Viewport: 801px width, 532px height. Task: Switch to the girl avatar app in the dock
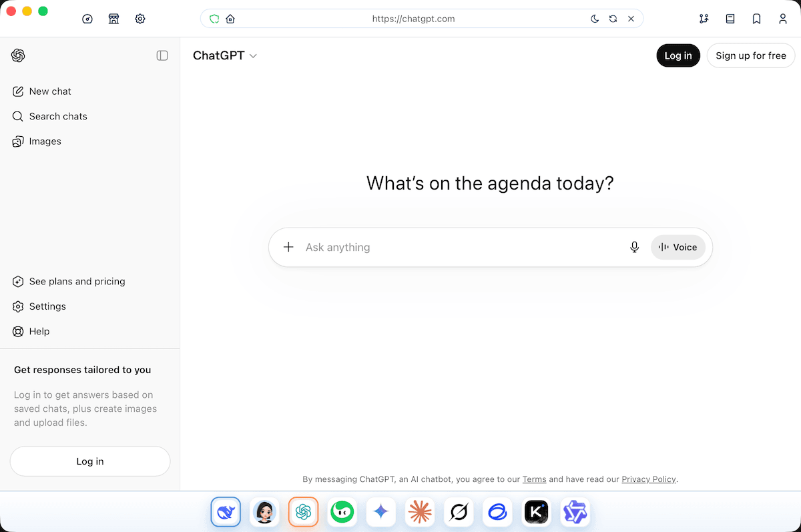[264, 512]
